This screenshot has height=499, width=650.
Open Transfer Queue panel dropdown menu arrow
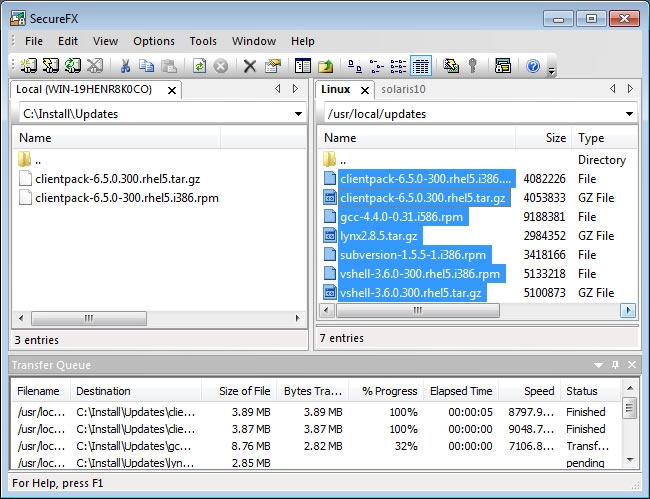(598, 365)
